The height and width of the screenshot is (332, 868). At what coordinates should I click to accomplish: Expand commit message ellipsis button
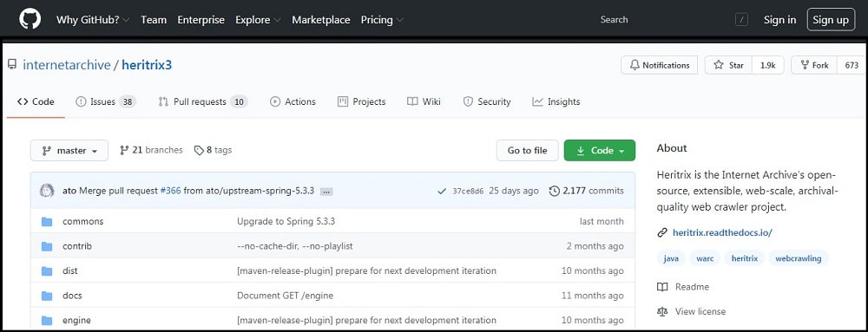click(326, 192)
